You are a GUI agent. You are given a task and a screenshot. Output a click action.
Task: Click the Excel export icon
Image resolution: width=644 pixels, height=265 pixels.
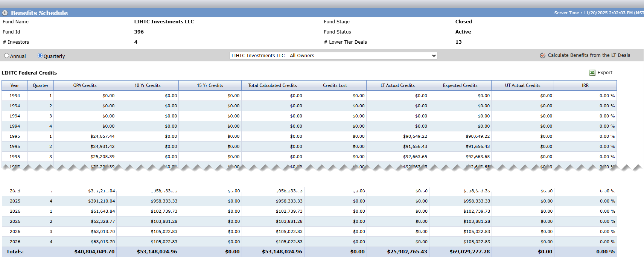pyautogui.click(x=592, y=73)
